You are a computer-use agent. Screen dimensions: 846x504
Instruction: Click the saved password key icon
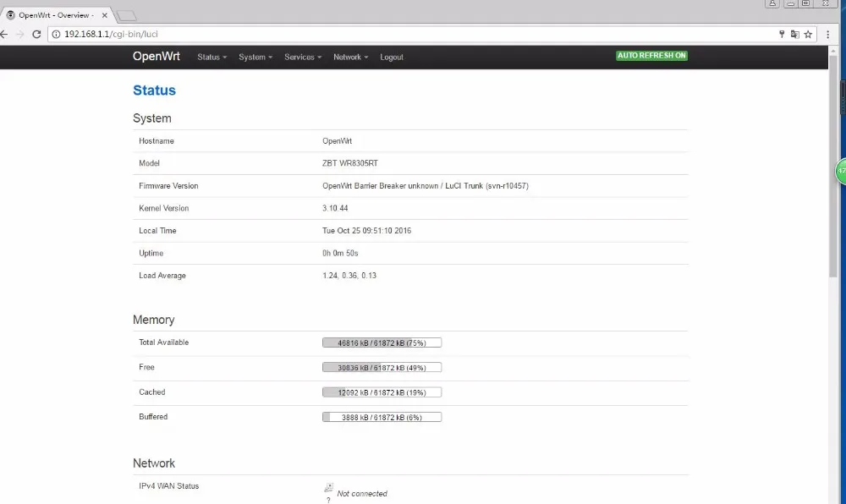coord(781,34)
